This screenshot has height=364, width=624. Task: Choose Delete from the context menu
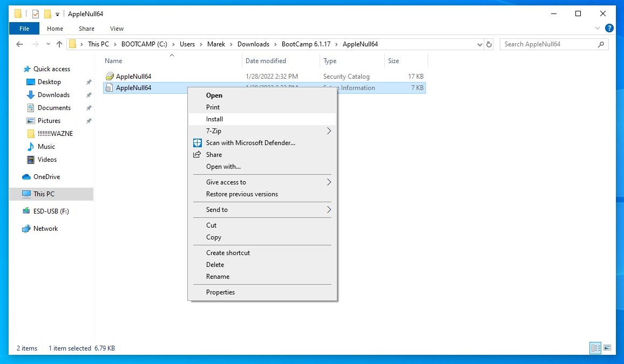pyautogui.click(x=262, y=265)
